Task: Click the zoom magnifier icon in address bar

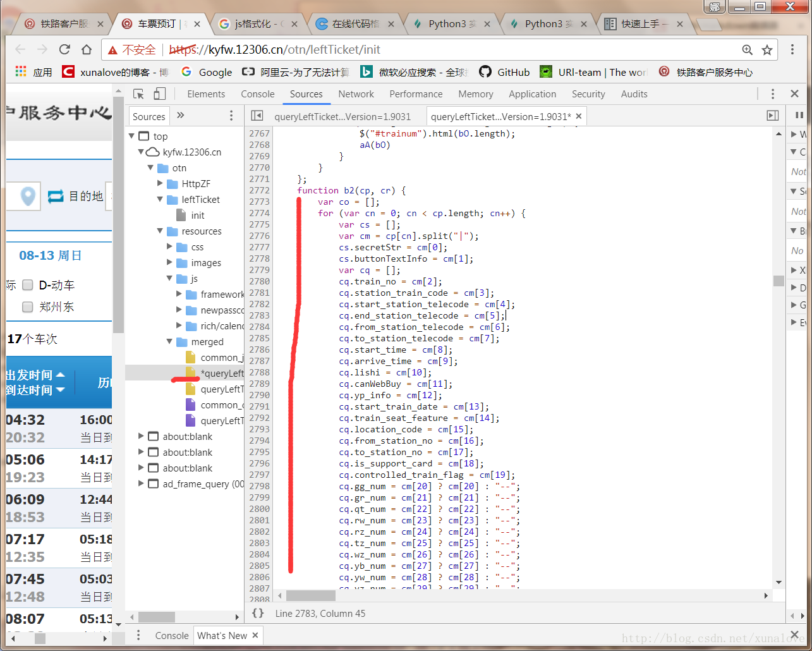Action: click(747, 50)
